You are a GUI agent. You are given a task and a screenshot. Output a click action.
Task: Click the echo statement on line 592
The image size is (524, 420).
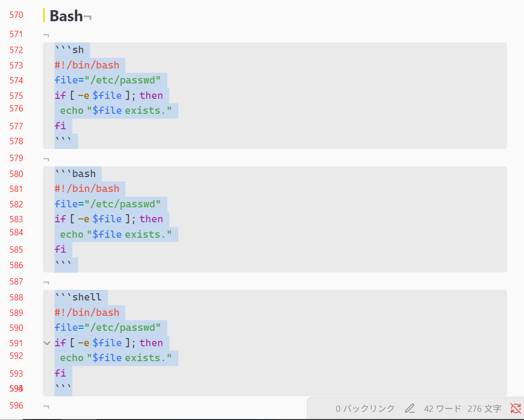click(116, 358)
